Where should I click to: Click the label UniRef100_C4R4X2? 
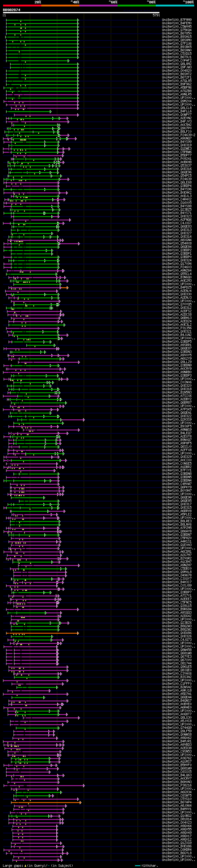tap(177, 200)
